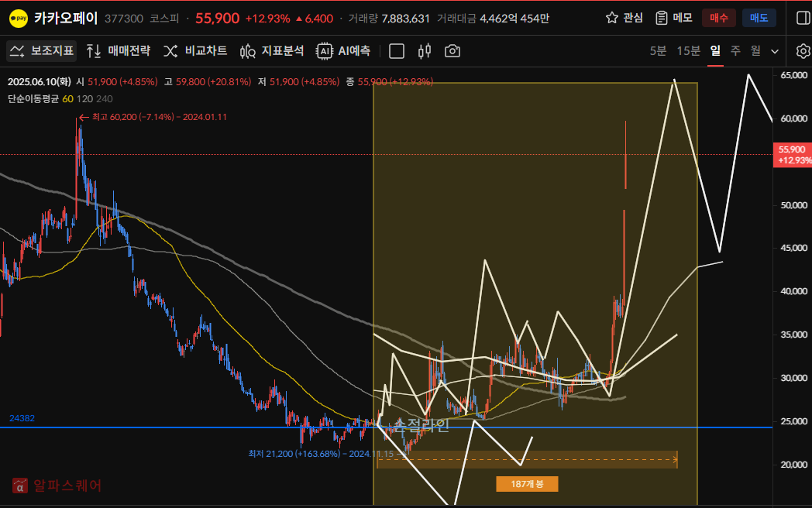Click the square chart layout icon
Image resolution: width=812 pixels, height=508 pixels.
click(397, 51)
